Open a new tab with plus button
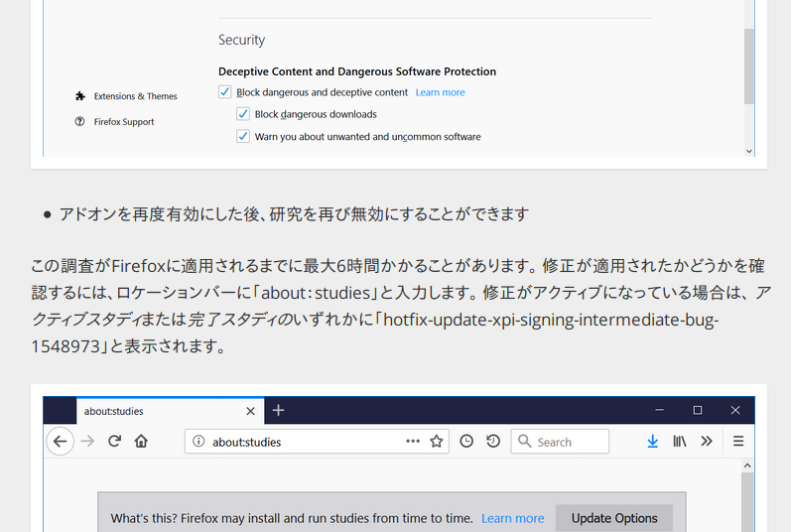 tap(278, 411)
